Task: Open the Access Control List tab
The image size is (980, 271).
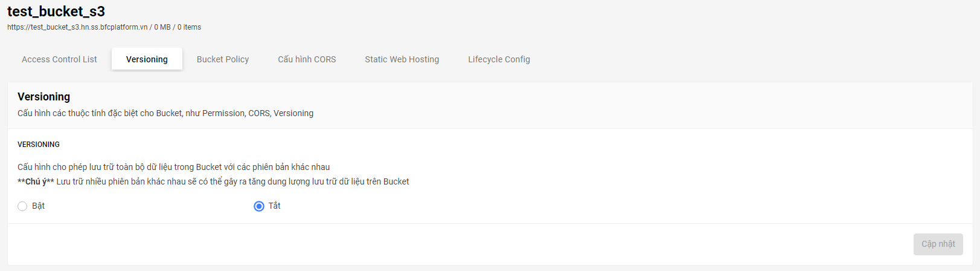Action: (59, 59)
